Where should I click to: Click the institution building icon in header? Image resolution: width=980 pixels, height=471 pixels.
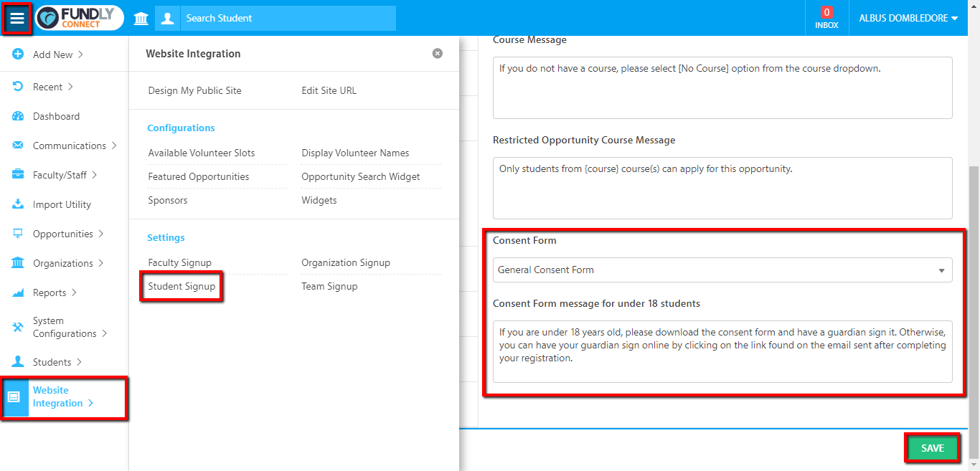point(141,18)
